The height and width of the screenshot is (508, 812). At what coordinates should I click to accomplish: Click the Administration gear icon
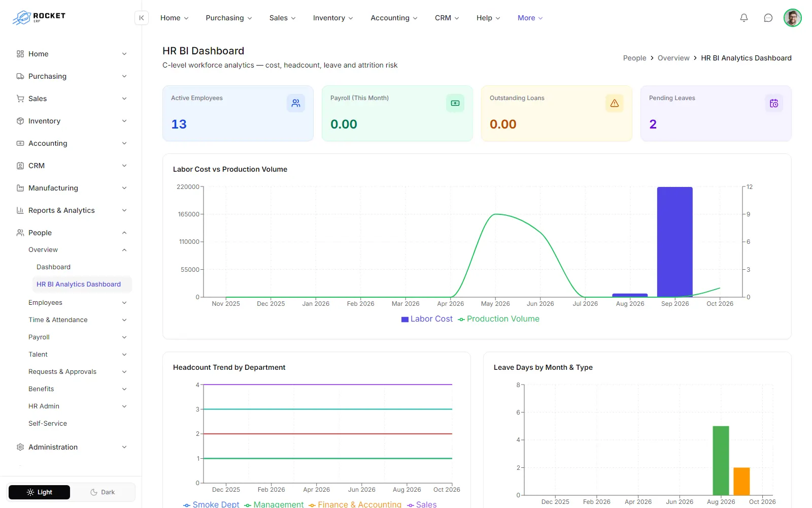pos(20,447)
